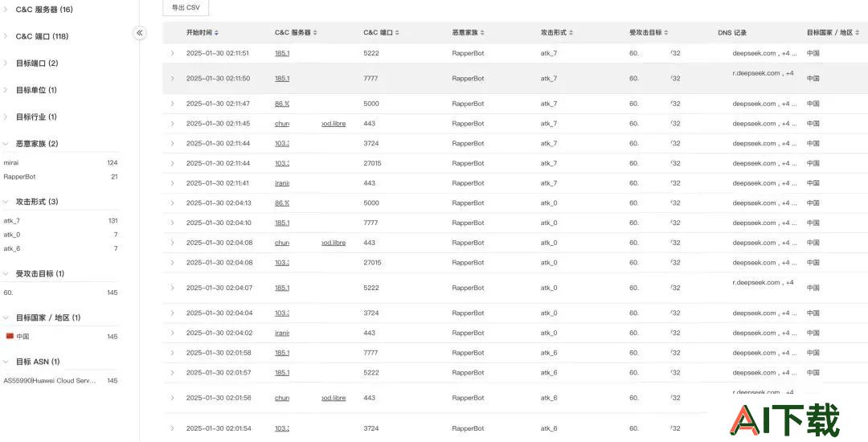
Task: Collapse the 攻击形式 (3) filter
Action: 6,202
